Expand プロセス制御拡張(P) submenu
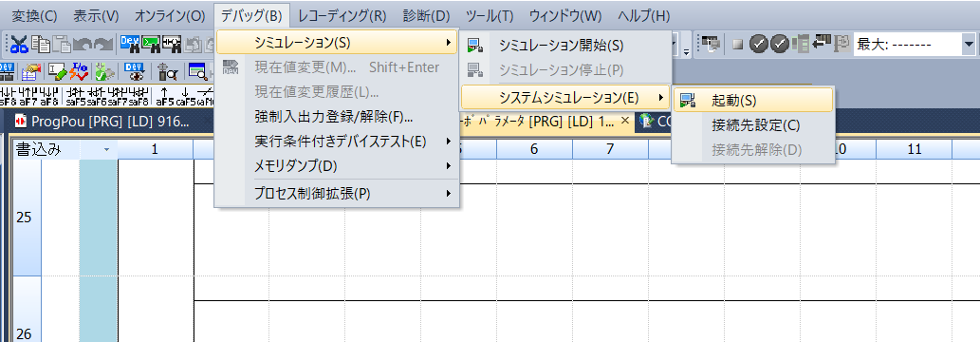The height and width of the screenshot is (342, 980). pyautogui.click(x=336, y=194)
